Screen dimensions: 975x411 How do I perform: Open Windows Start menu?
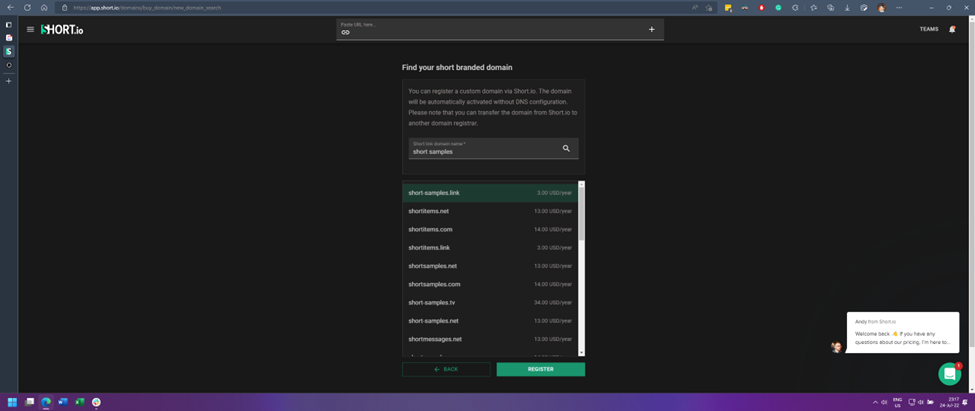[12, 402]
